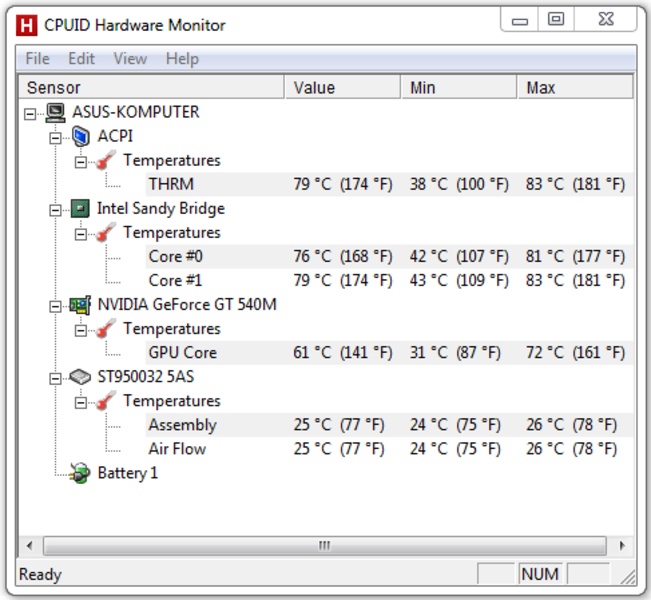
Task: Select the Intel Sandy Bridge label
Action: [161, 208]
